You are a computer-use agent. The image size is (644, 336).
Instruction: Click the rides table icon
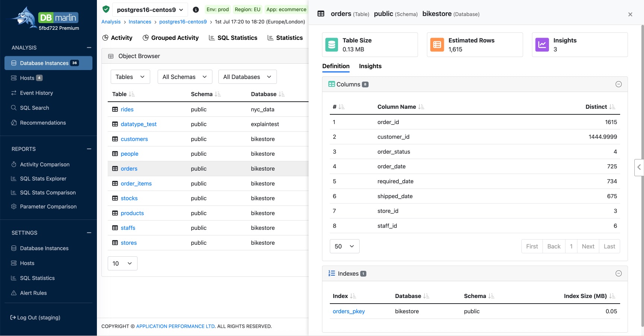pos(115,110)
